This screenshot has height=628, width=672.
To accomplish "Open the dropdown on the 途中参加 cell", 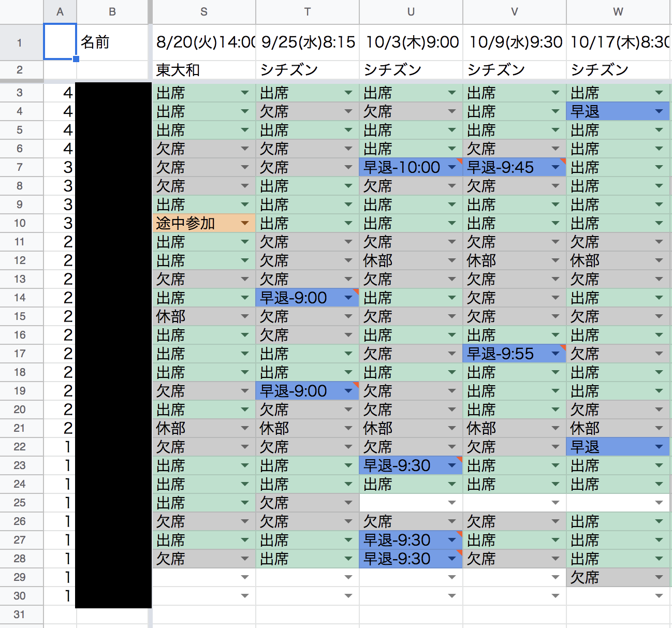I will pos(245,223).
